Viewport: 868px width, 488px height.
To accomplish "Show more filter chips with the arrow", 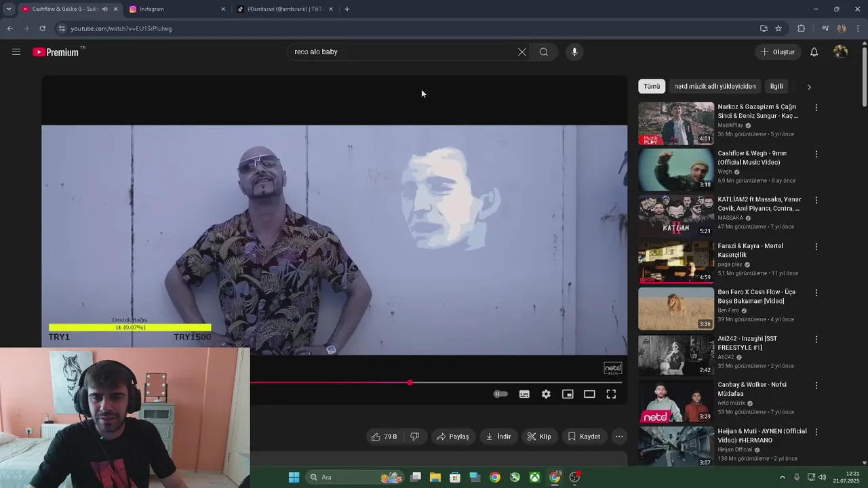I will point(809,87).
